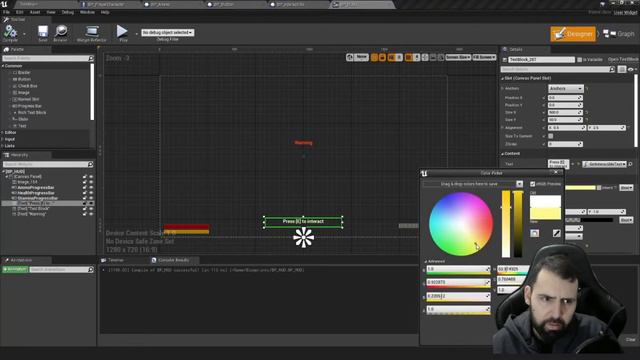
Task: Select HealthProgressBar in the Hierarchy
Action: pyautogui.click(x=36, y=193)
